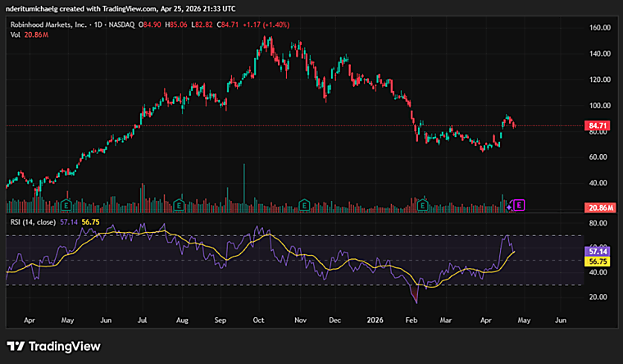Click the 140.00 price axis label
The image size is (623, 364).
point(600,53)
